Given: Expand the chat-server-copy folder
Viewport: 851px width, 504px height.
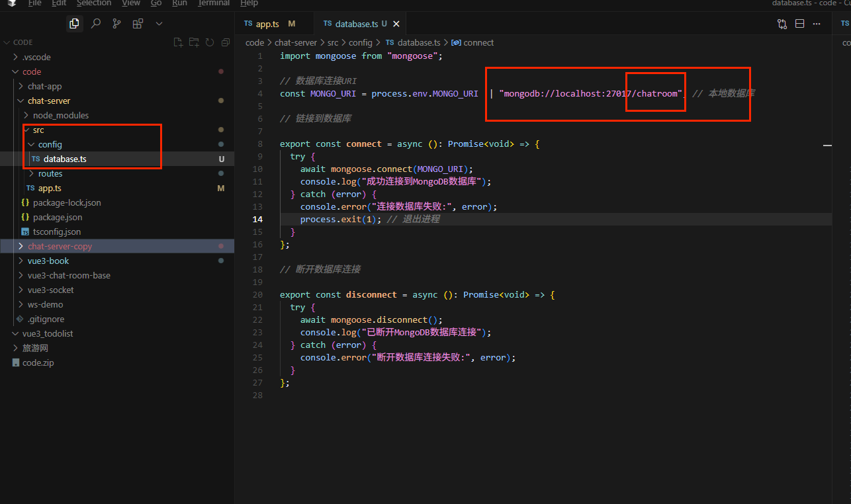Looking at the screenshot, I should [x=60, y=246].
